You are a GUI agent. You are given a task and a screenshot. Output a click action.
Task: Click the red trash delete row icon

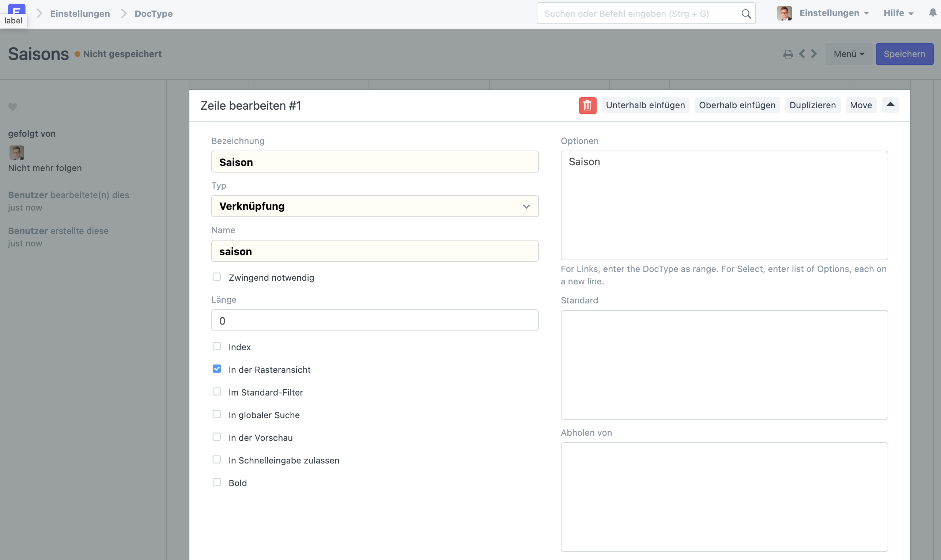coord(587,105)
